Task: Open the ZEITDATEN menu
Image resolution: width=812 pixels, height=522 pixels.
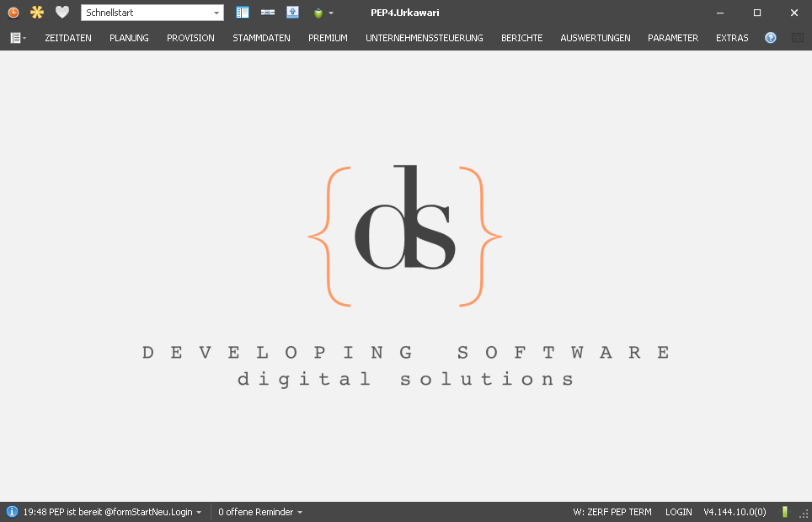Action: (x=68, y=38)
